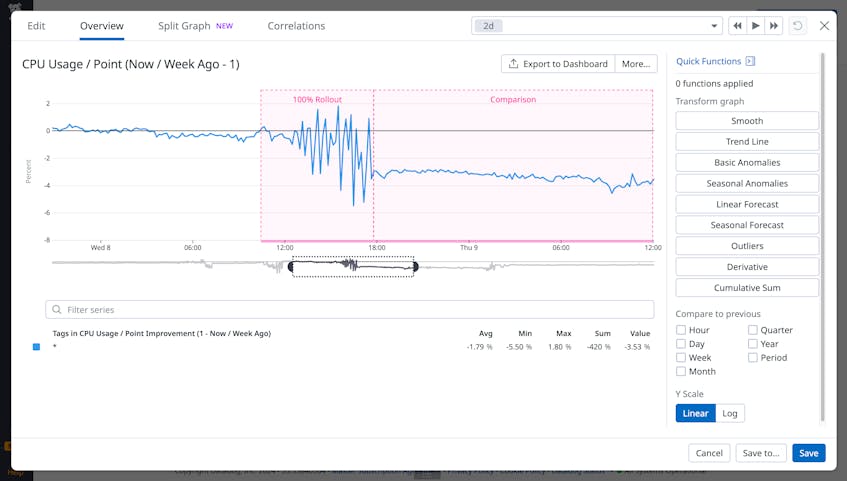
Task: Click Export to Dashboard button
Action: (557, 64)
